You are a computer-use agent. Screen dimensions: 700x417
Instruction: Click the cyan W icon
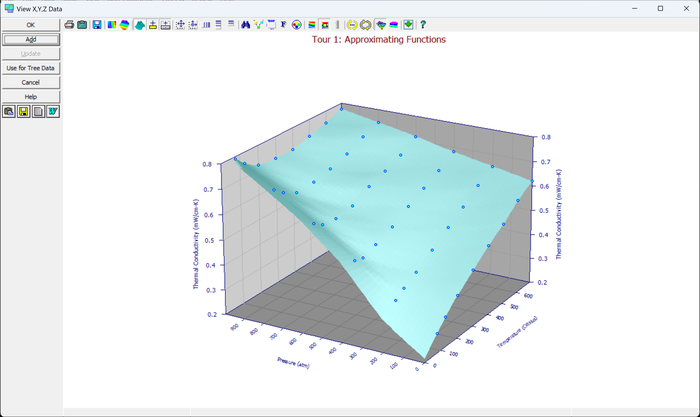pos(53,111)
